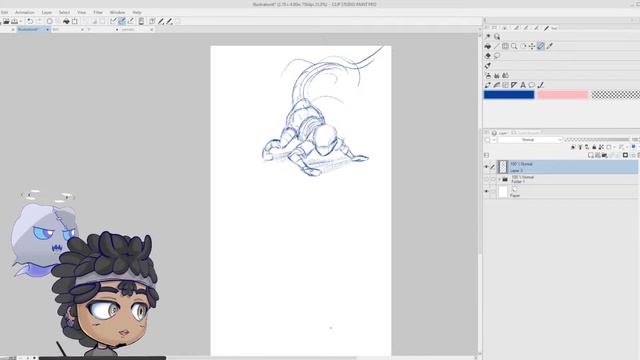Switch to the Layer panel tab
The width and height of the screenshot is (640, 360).
pos(500,133)
